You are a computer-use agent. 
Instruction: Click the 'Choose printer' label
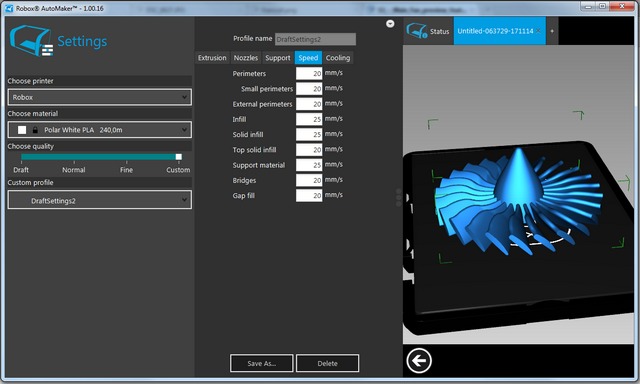click(x=31, y=81)
